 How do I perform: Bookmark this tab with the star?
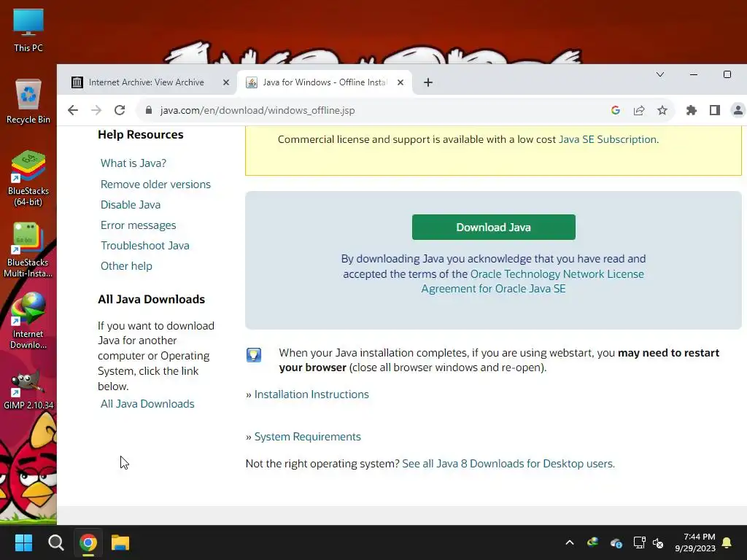tap(662, 111)
